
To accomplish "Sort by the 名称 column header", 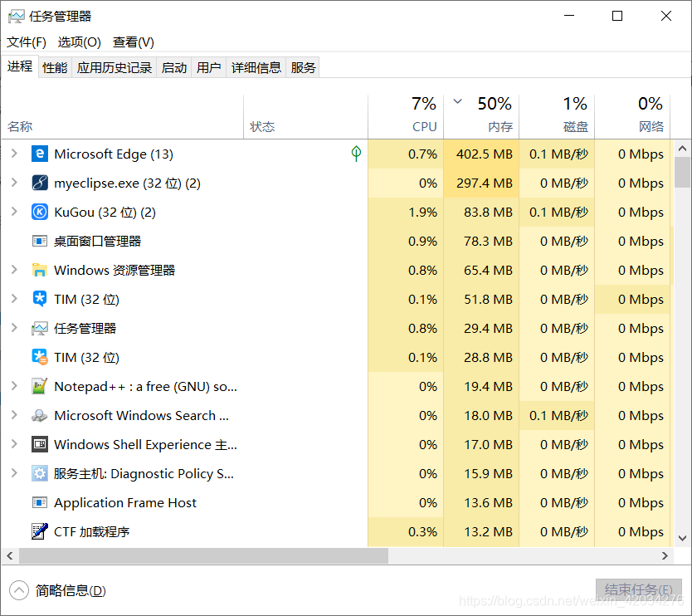I will pyautogui.click(x=122, y=117).
